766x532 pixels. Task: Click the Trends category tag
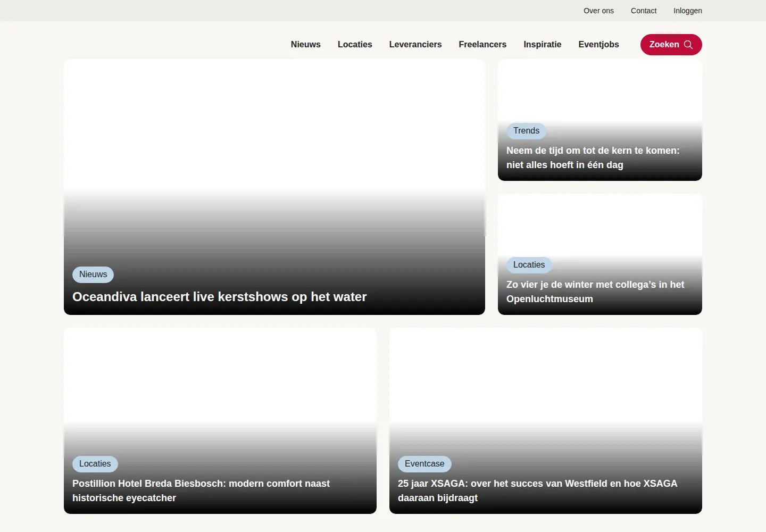[526, 131]
